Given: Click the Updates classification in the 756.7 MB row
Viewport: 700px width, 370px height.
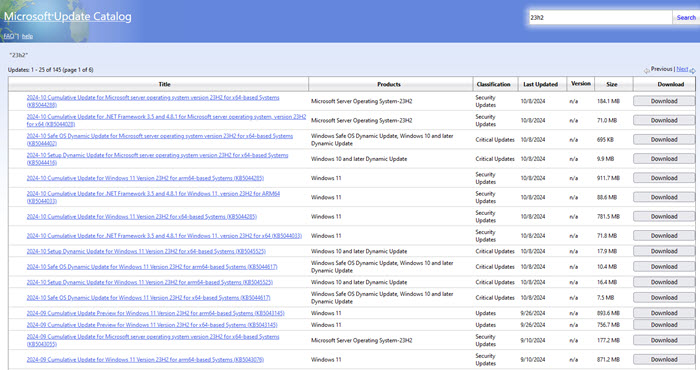Looking at the screenshot, I should click(x=485, y=324).
